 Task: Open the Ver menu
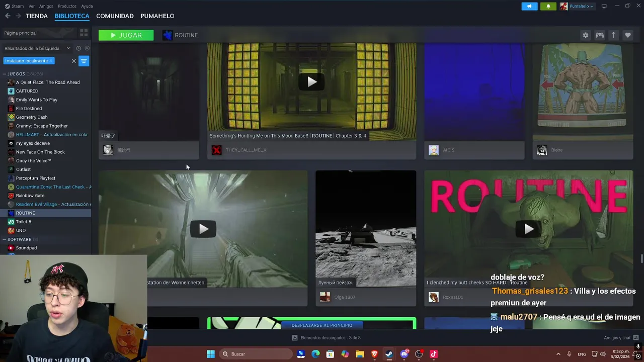point(32,6)
